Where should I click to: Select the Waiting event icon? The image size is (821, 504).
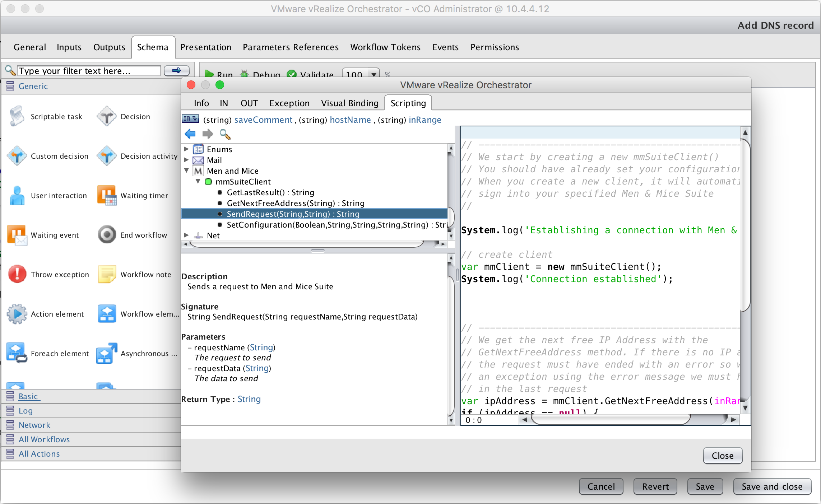(x=17, y=235)
